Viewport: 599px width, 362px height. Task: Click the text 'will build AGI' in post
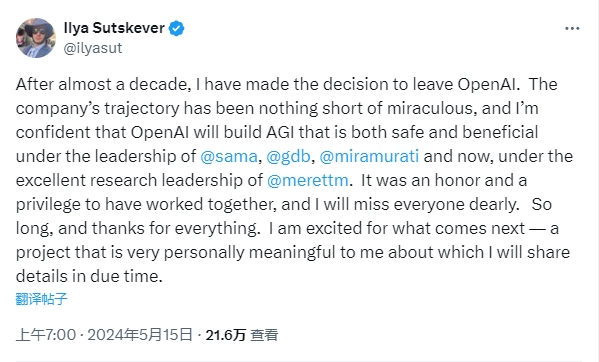pos(244,133)
